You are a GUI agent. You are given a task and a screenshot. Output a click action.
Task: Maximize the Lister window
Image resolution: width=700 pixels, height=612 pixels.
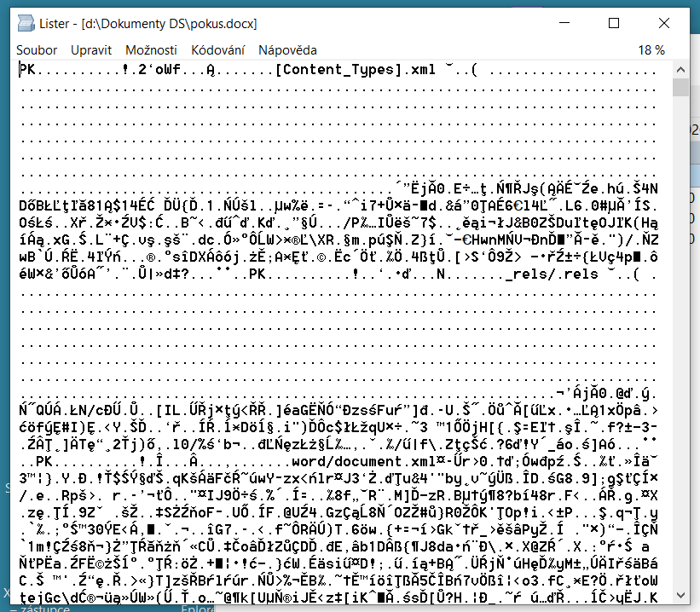(614, 23)
